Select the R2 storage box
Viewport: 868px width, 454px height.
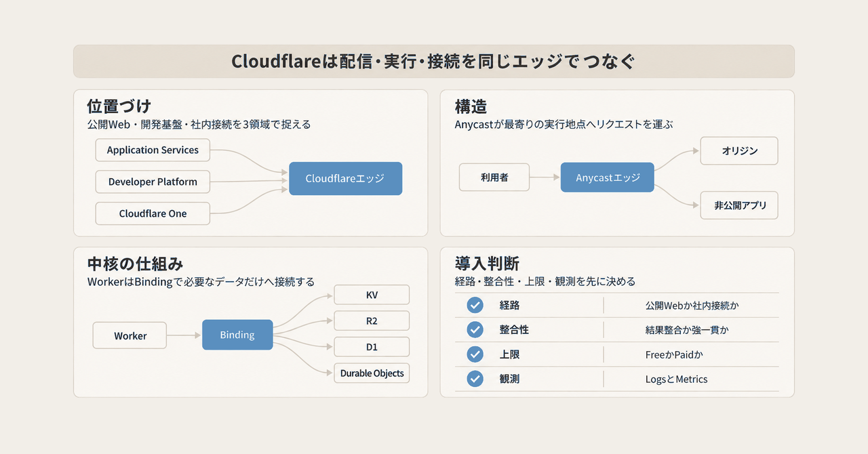[x=372, y=321]
